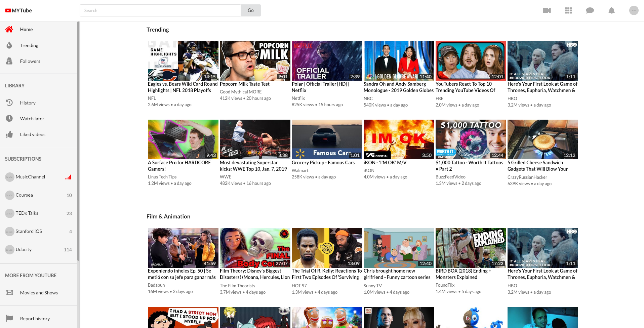Click the Movies and Shows film icon
Image resolution: width=644 pixels, height=328 pixels.
tap(9, 292)
